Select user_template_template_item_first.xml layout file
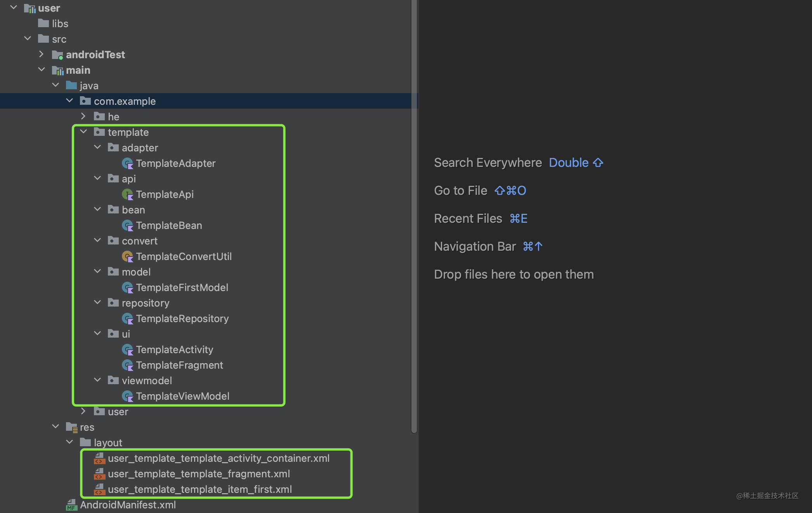This screenshot has width=812, height=513. pyautogui.click(x=200, y=489)
